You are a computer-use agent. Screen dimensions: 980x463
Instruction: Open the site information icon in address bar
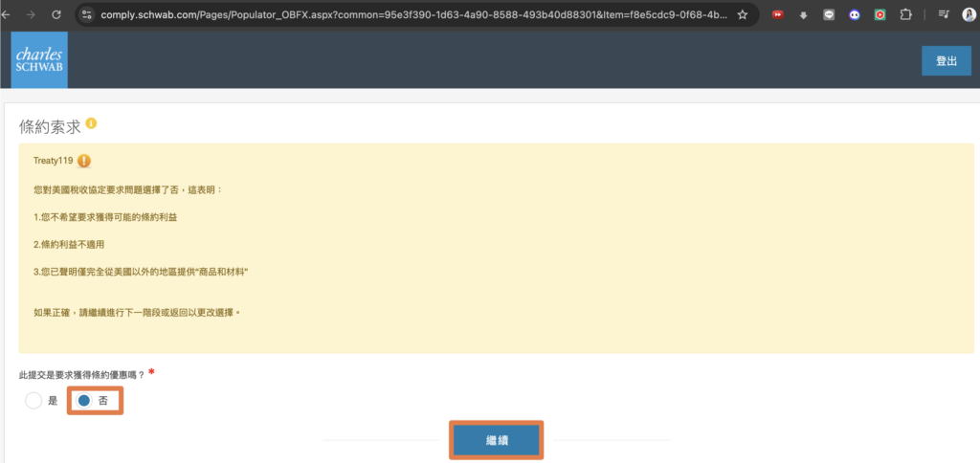tap(87, 15)
